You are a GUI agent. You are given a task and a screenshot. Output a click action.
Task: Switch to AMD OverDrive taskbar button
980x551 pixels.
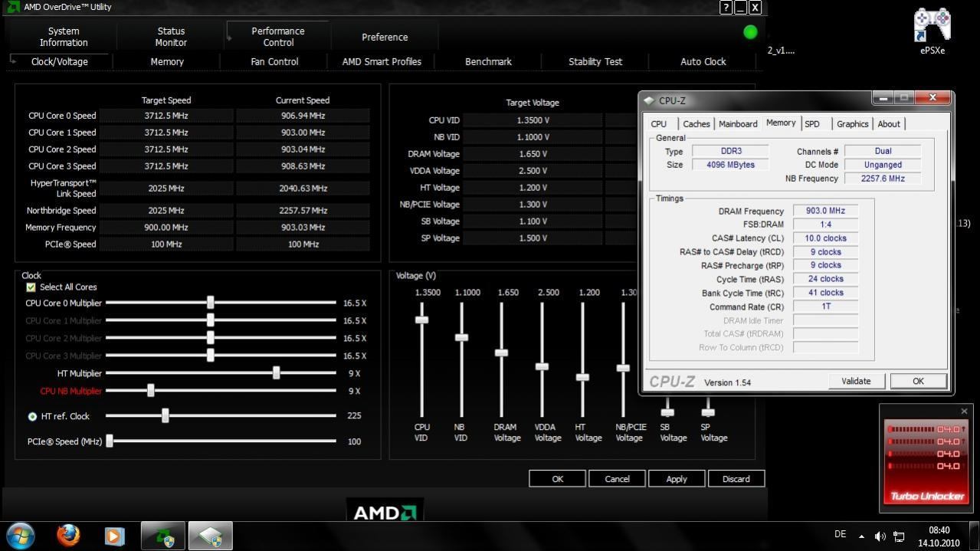click(162, 536)
